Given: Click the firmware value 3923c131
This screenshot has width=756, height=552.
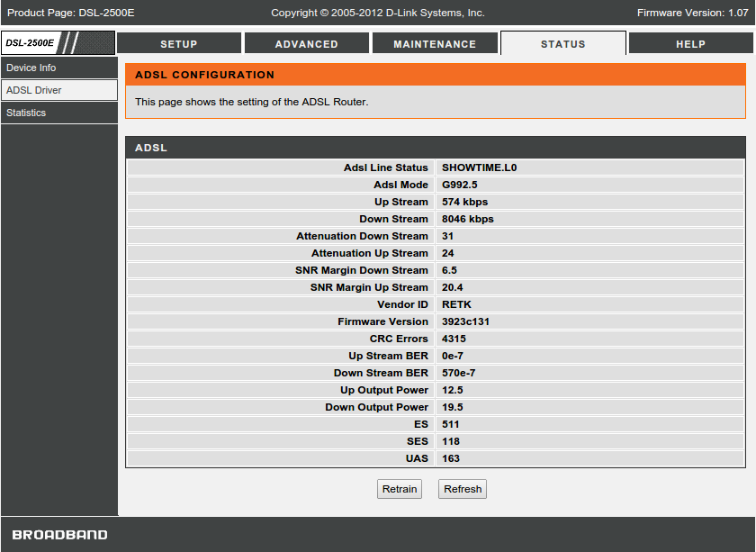Looking at the screenshot, I should point(466,321).
